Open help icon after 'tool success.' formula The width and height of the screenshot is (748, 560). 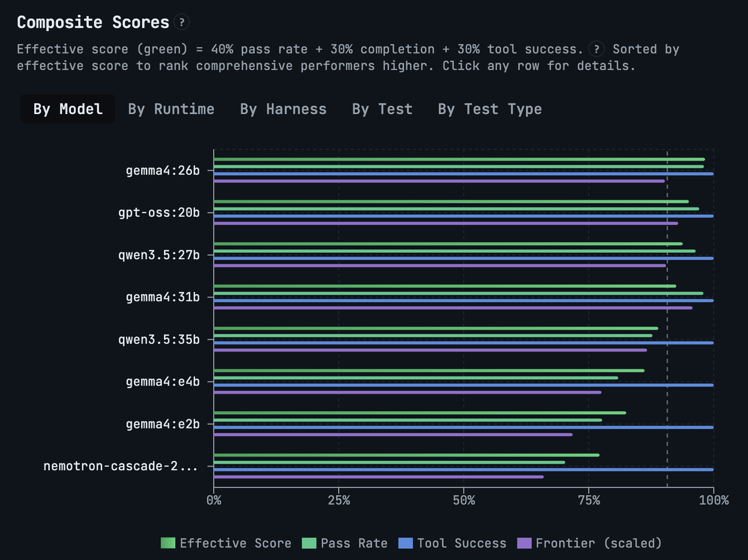click(597, 49)
